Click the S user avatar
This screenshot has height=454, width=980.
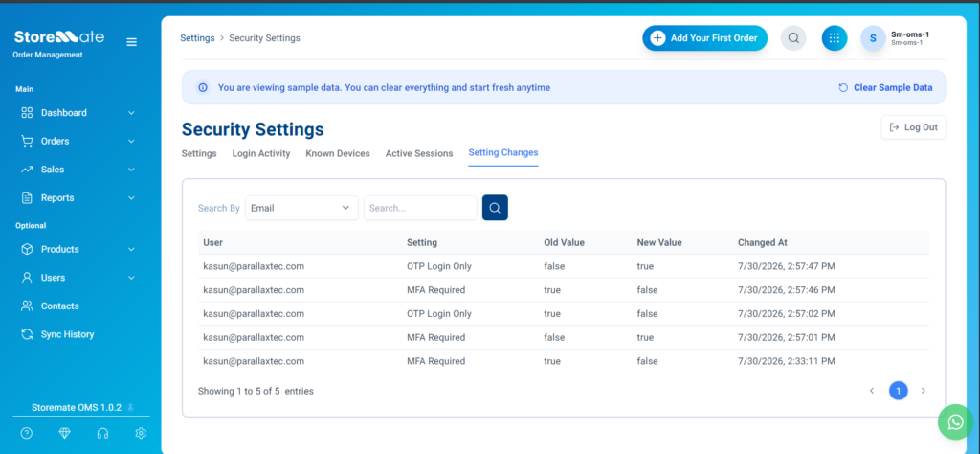click(x=873, y=38)
